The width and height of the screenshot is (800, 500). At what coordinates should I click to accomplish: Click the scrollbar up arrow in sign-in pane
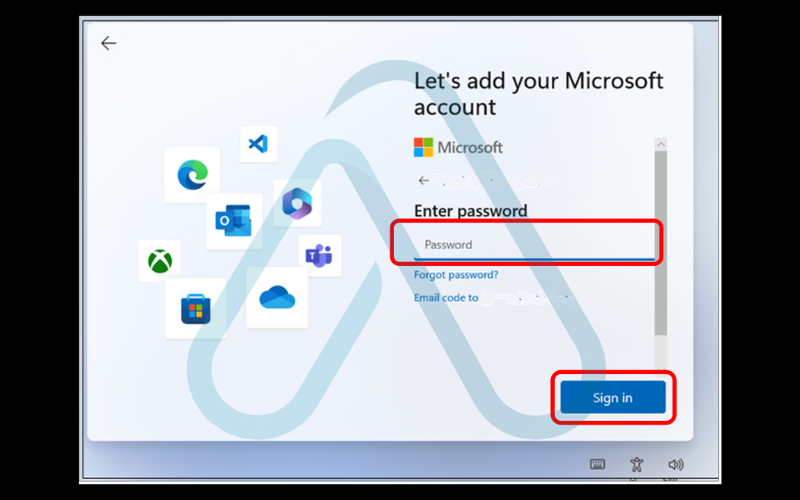click(660, 145)
